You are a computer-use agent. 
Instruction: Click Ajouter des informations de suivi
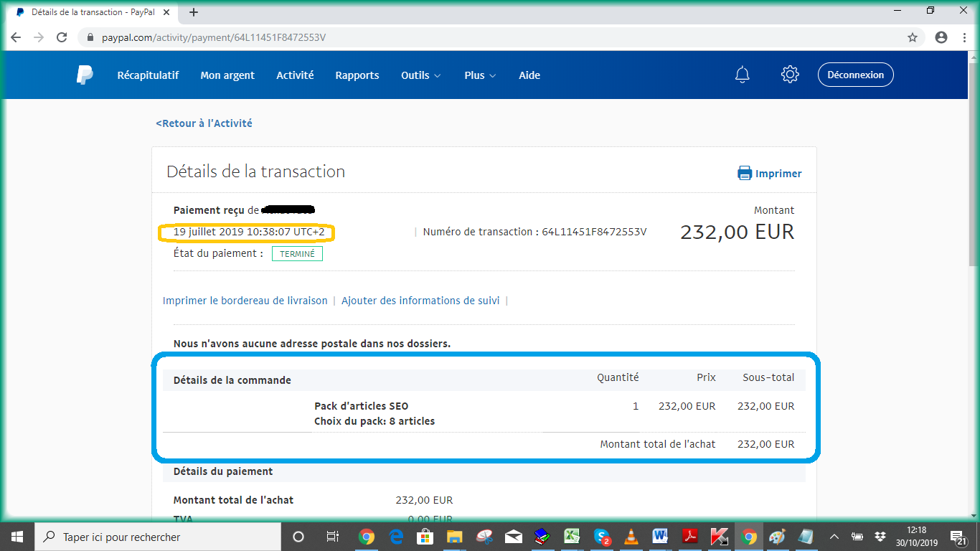coord(420,301)
